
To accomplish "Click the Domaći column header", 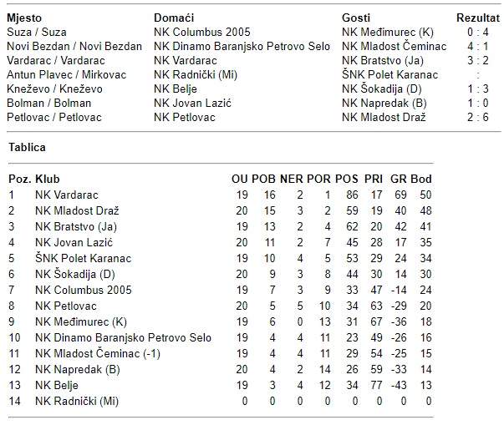I will (x=174, y=18).
